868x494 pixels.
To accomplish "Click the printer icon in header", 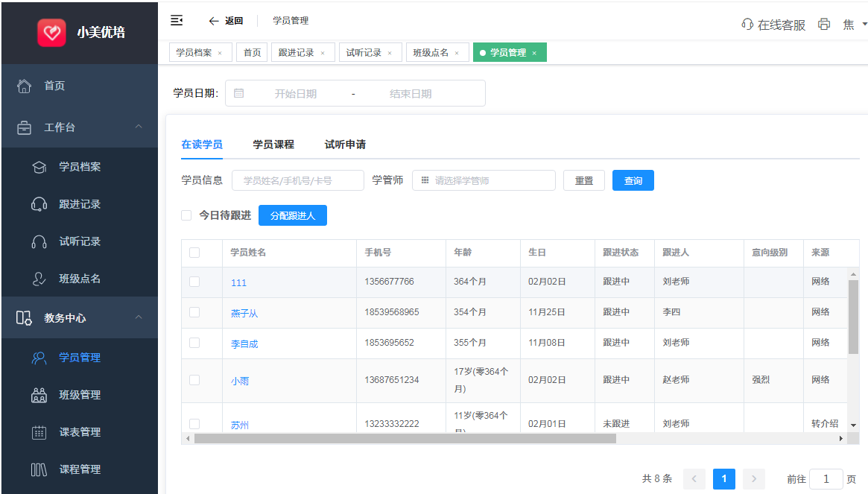I will pos(824,25).
